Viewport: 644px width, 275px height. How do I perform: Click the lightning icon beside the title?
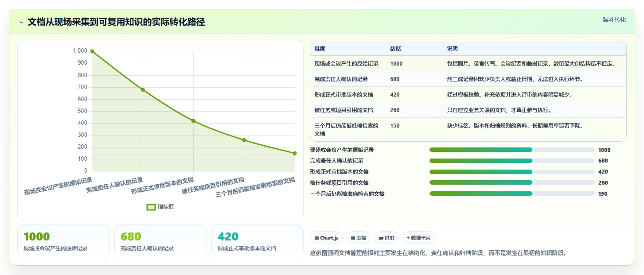coord(21,22)
